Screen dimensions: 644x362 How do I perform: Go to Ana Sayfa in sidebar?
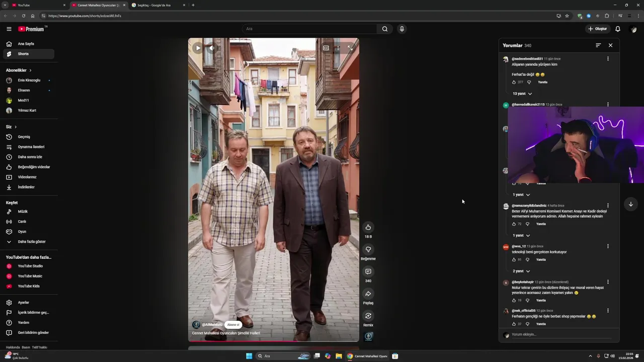coord(28,44)
